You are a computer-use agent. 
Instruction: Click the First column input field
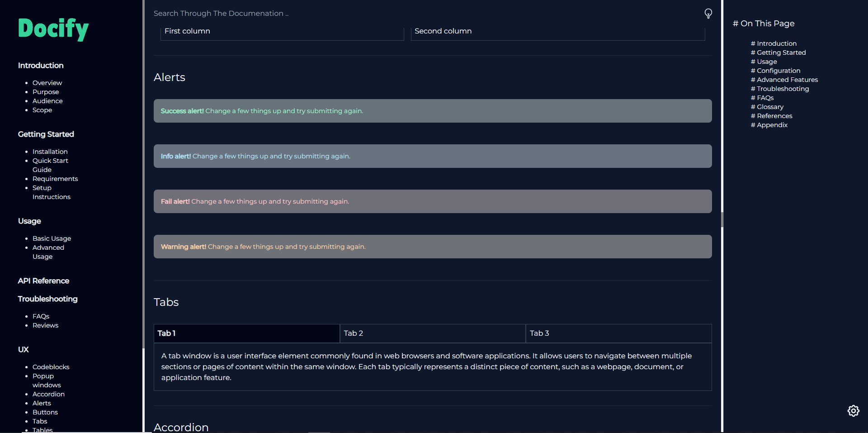[x=282, y=32]
